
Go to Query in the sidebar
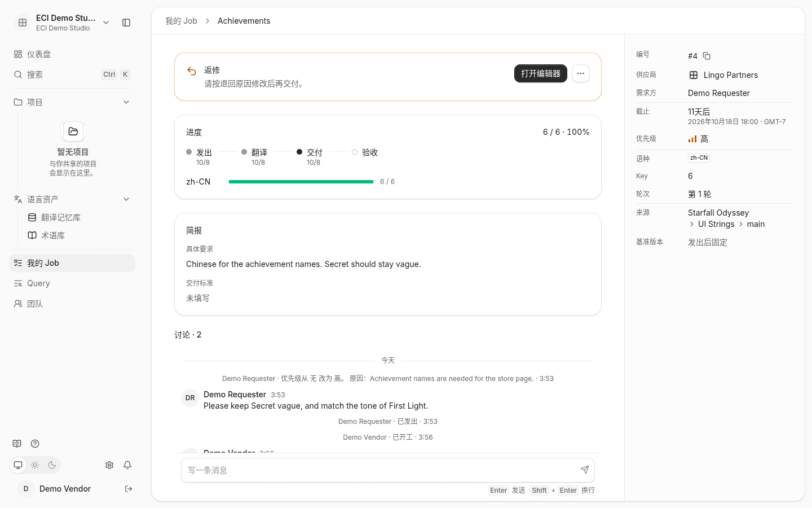pyautogui.click(x=72, y=283)
